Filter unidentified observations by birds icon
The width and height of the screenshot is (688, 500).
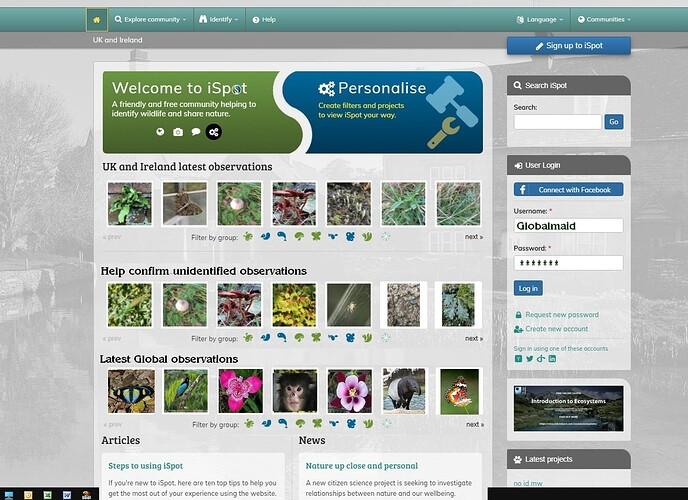[265, 337]
